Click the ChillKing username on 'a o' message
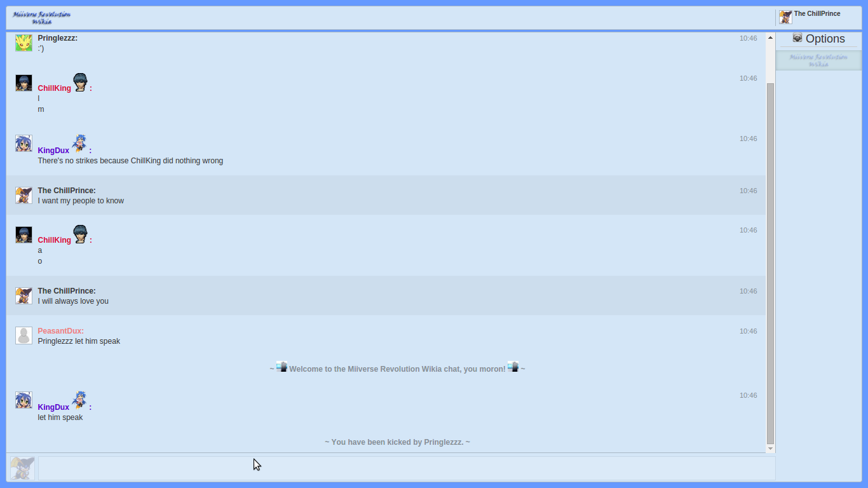The height and width of the screenshot is (488, 868). click(55, 240)
